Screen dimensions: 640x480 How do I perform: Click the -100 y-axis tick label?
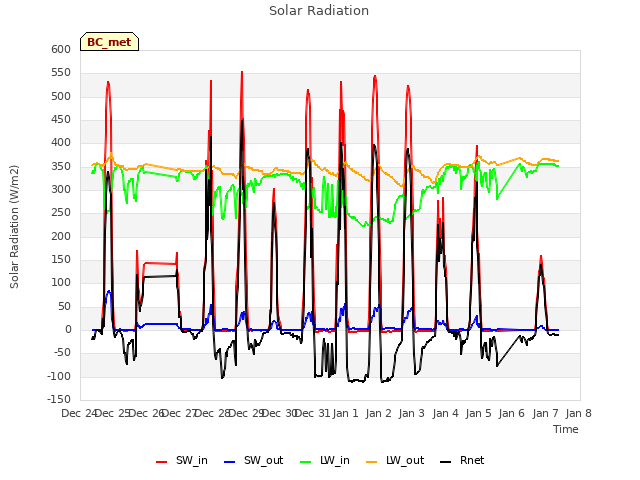coord(59,376)
